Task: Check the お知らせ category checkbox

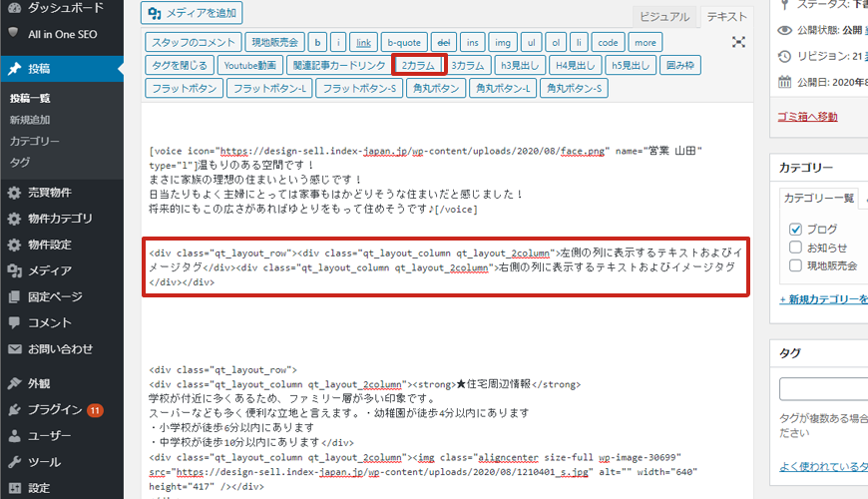Action: click(795, 247)
